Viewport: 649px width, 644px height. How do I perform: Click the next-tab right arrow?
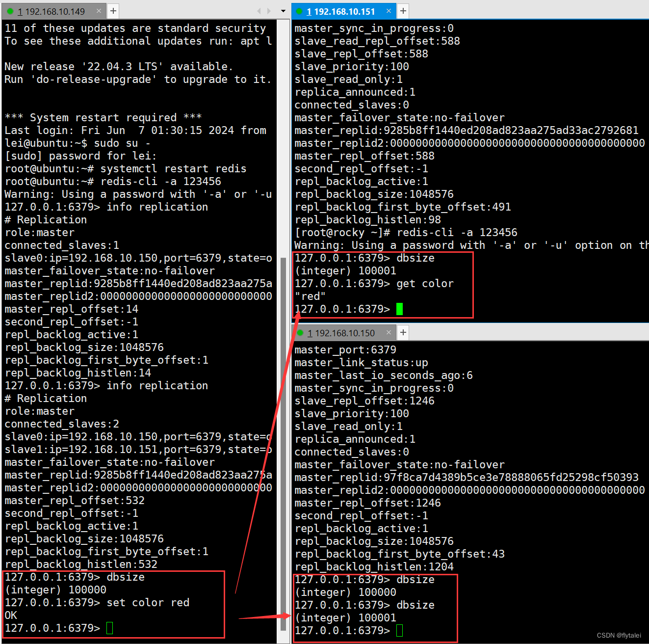pyautogui.click(x=269, y=11)
